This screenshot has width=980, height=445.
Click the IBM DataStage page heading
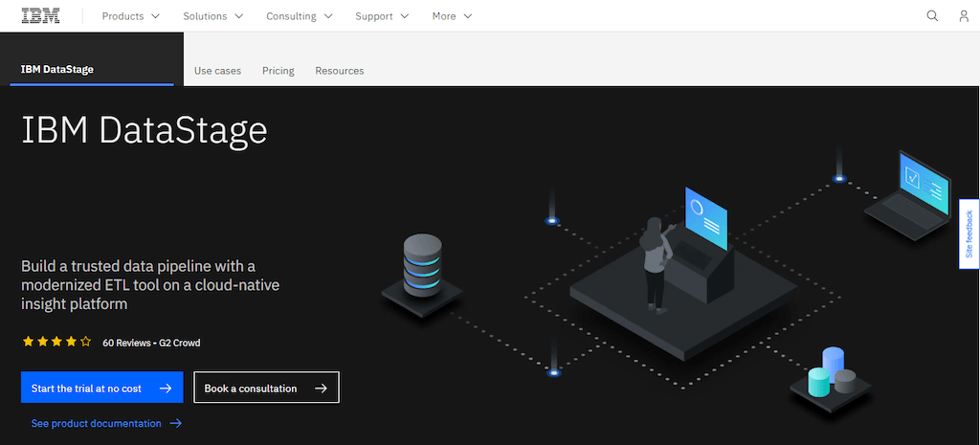[145, 130]
